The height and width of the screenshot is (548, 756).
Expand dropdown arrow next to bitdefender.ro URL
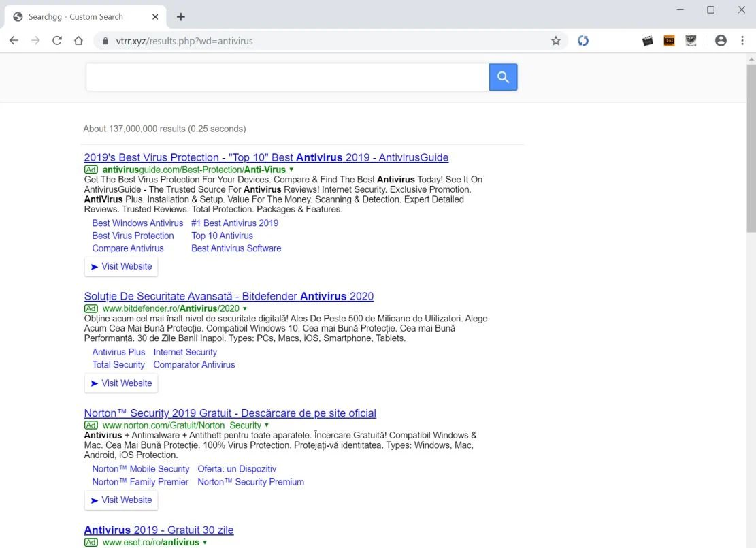245,309
